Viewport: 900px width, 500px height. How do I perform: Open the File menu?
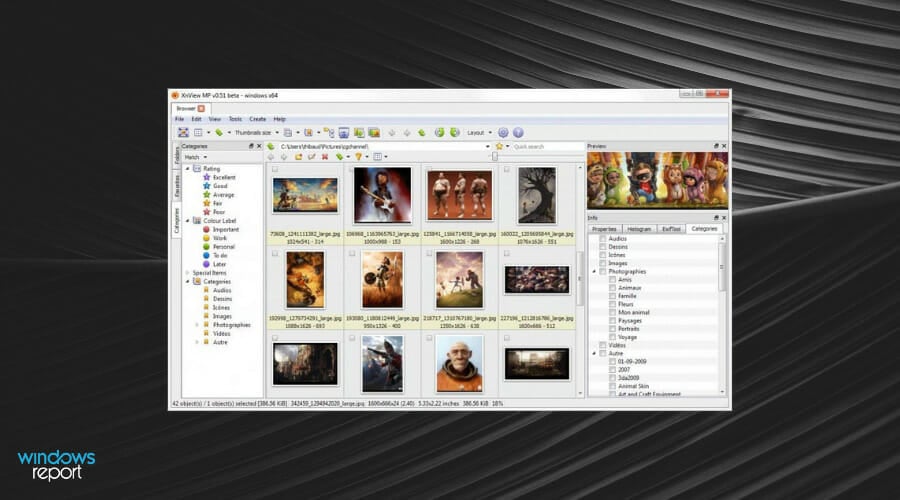tap(179, 119)
